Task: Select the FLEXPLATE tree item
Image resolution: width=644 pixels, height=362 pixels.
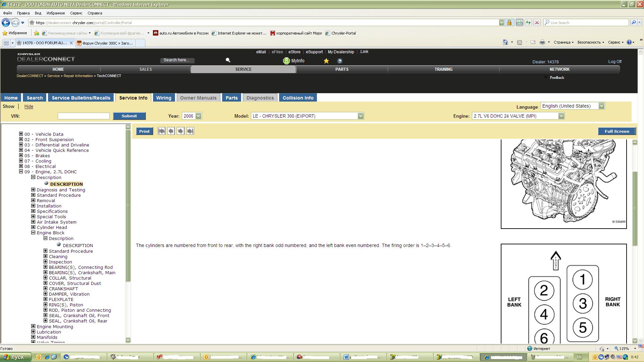Action: [61, 299]
